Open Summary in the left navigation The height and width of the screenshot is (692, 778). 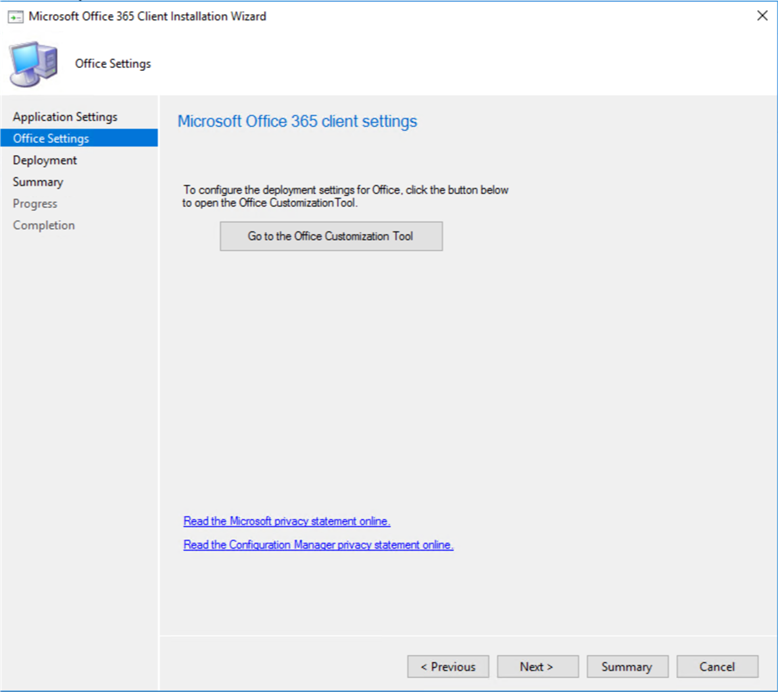[x=38, y=182]
